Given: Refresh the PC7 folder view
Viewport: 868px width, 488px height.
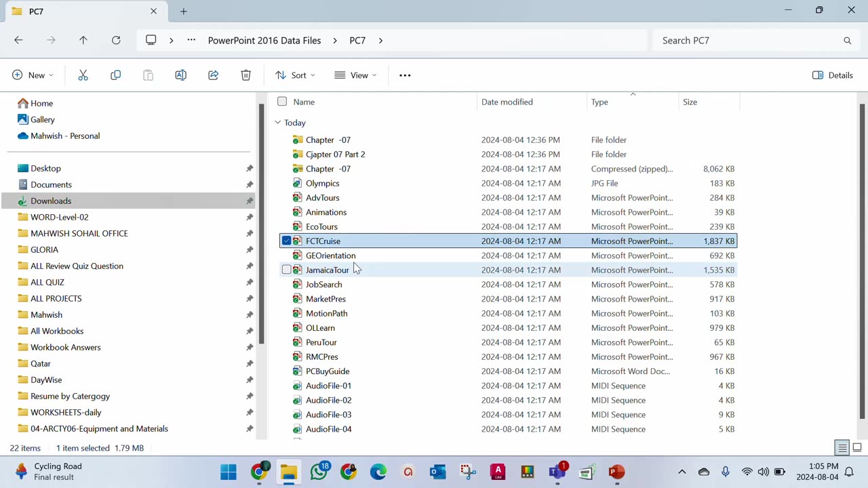Looking at the screenshot, I should [116, 41].
